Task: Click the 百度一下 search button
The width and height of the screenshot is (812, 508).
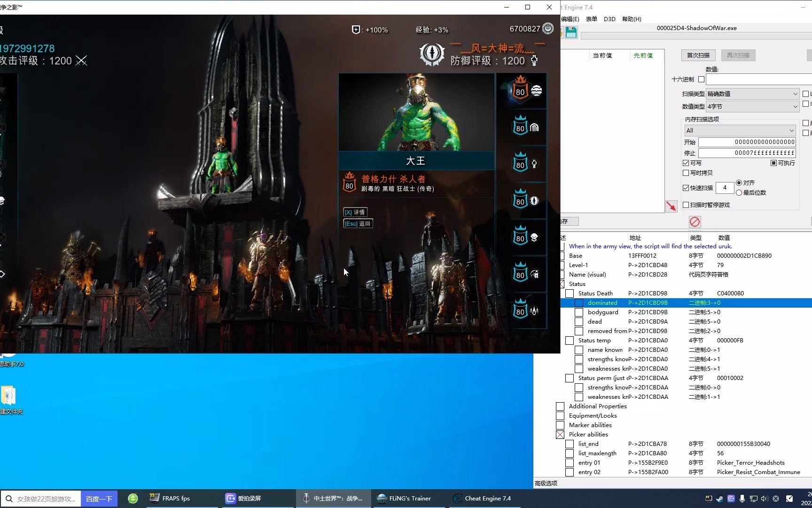Action: (99, 499)
